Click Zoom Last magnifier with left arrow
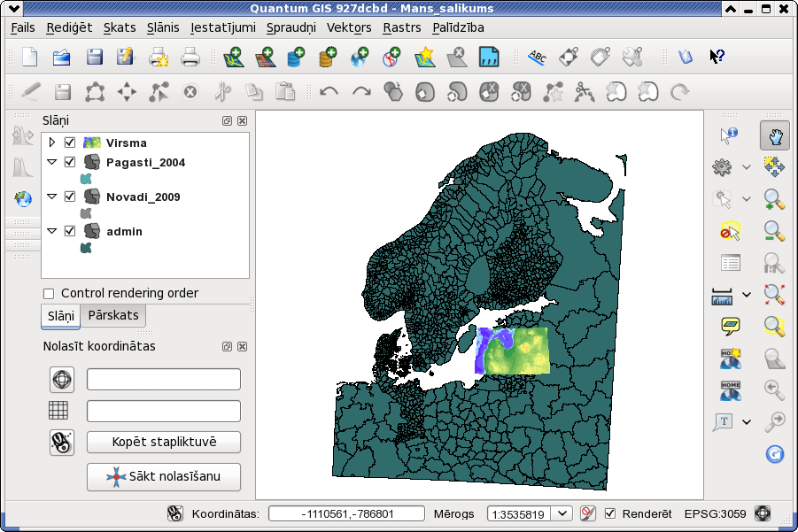 [774, 389]
